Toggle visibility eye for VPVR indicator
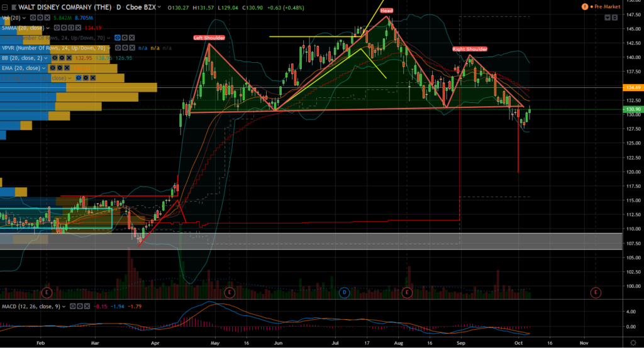 [118, 48]
